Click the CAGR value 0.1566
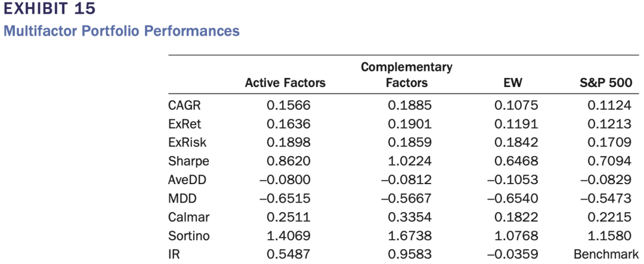The width and height of the screenshot is (644, 264). tap(289, 106)
